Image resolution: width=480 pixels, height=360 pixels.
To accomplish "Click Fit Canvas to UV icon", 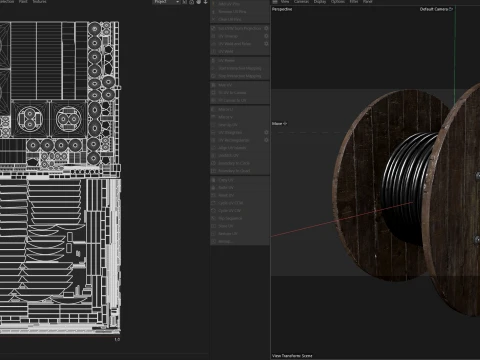I will [x=214, y=100].
